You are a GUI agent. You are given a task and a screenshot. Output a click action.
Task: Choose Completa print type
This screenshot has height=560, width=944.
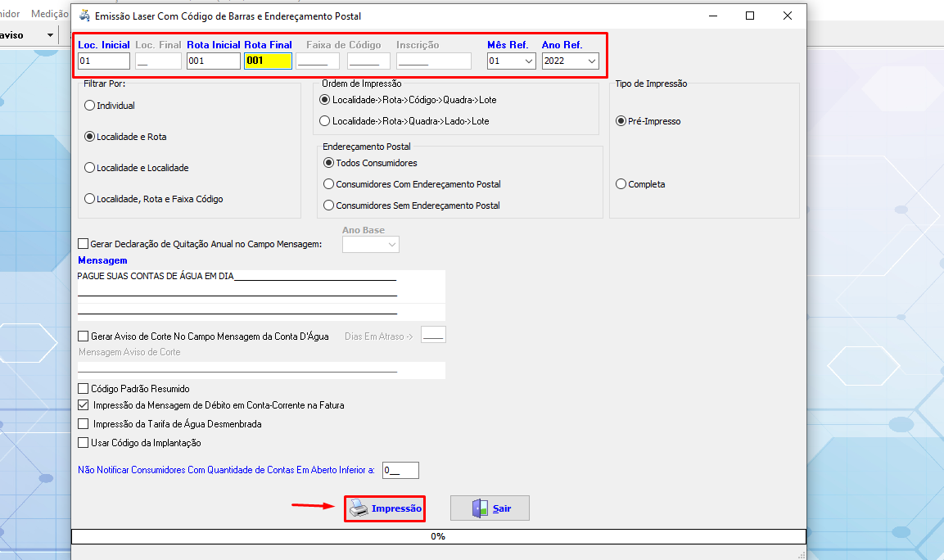621,184
